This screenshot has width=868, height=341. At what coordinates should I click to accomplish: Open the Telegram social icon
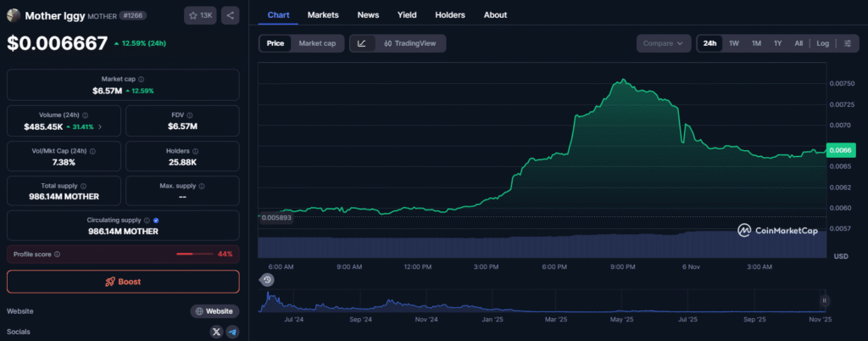[x=232, y=332]
